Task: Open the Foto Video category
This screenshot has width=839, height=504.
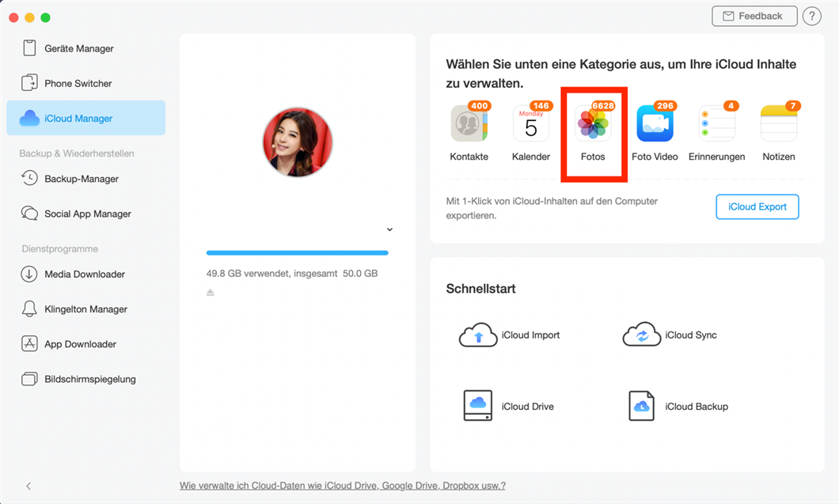Action: point(655,123)
